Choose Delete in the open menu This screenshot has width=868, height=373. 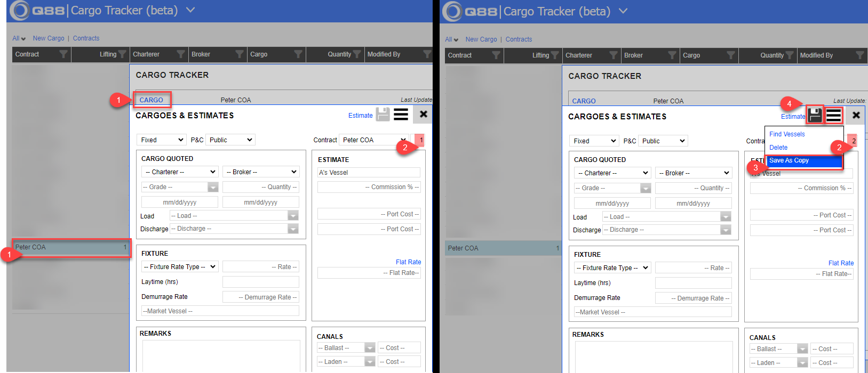778,148
